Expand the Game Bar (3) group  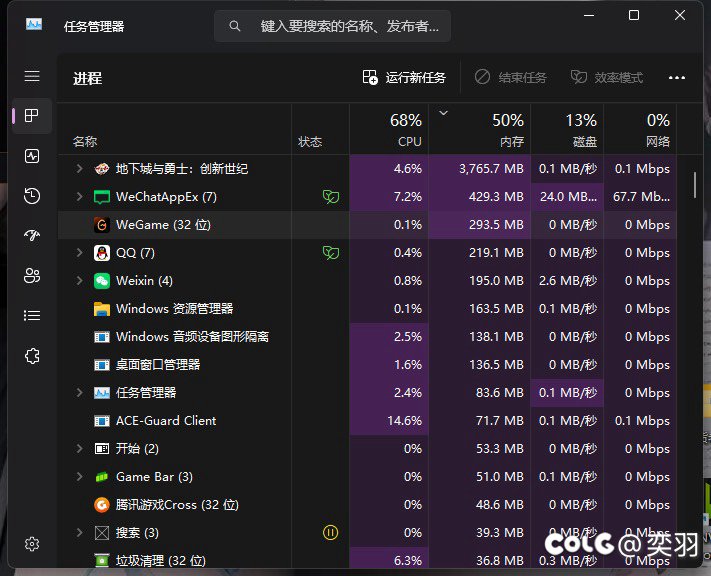(x=80, y=477)
